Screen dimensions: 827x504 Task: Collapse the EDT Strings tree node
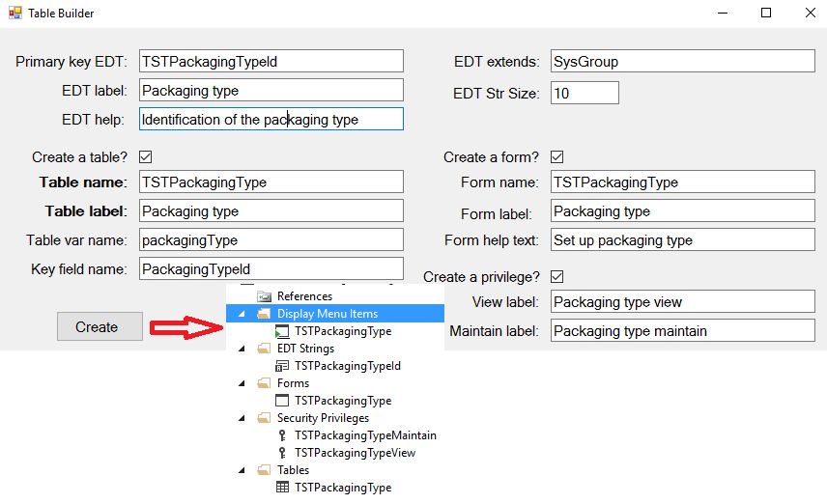click(x=242, y=349)
